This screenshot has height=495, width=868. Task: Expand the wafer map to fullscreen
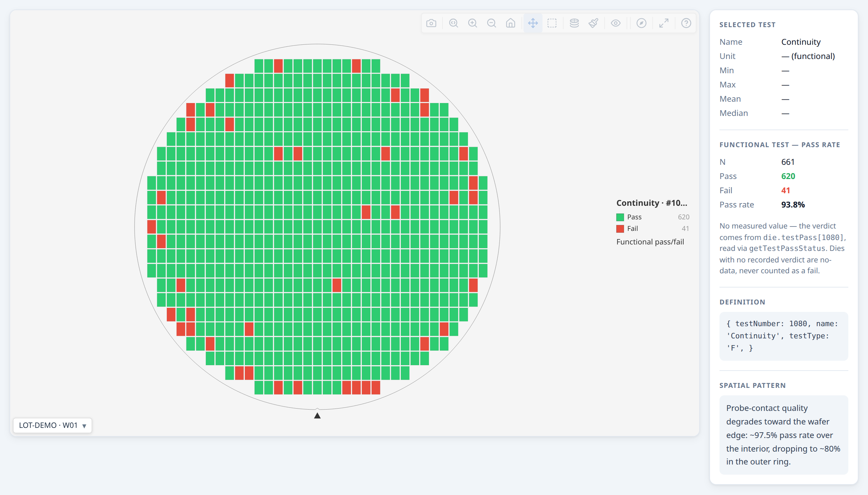664,23
